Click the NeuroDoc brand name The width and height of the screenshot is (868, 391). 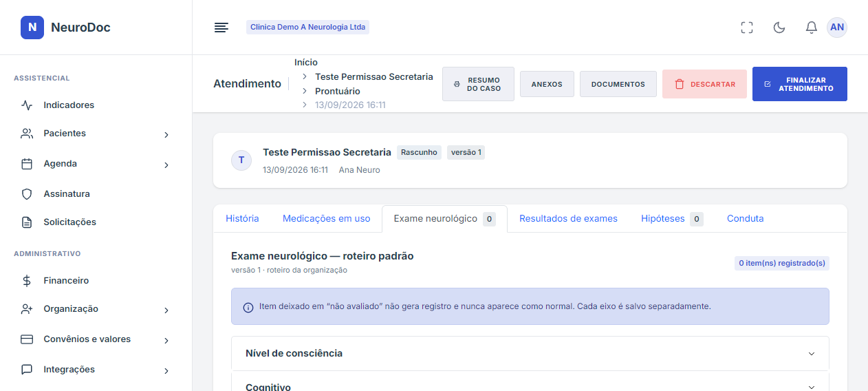click(x=80, y=28)
